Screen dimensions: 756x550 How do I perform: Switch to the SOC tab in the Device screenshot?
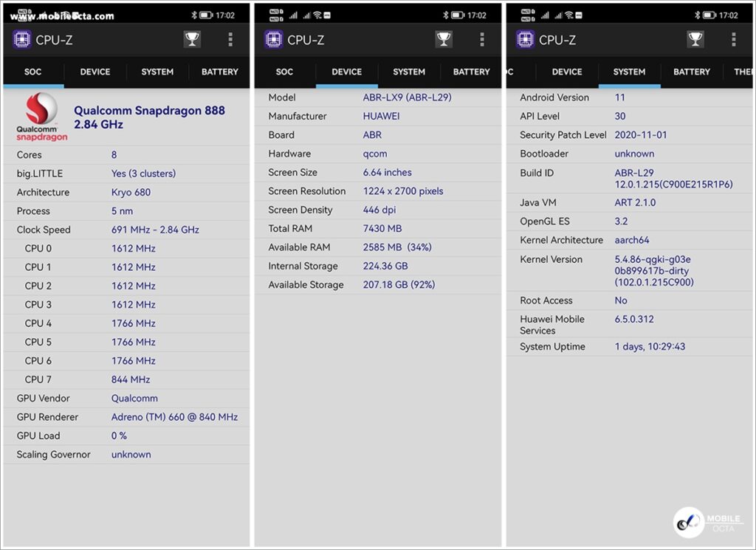pos(284,72)
